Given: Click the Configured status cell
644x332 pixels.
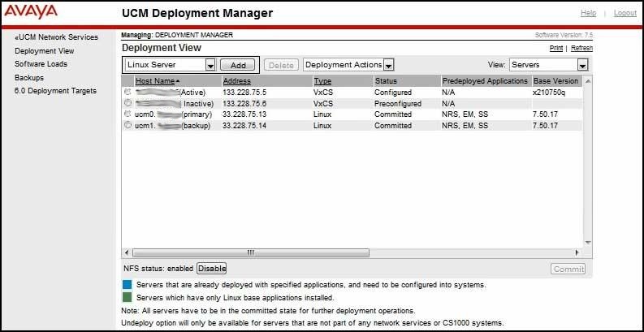Looking at the screenshot, I should pyautogui.click(x=392, y=93).
